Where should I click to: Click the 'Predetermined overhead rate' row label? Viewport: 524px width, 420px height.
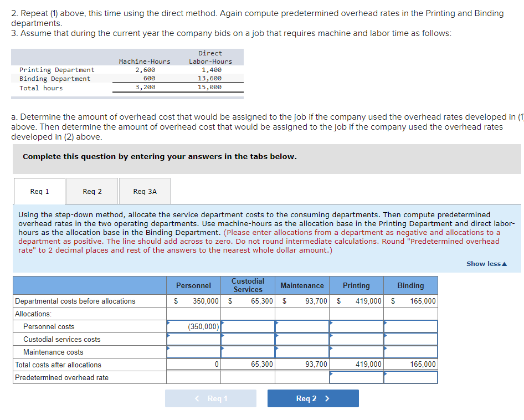tap(62, 377)
